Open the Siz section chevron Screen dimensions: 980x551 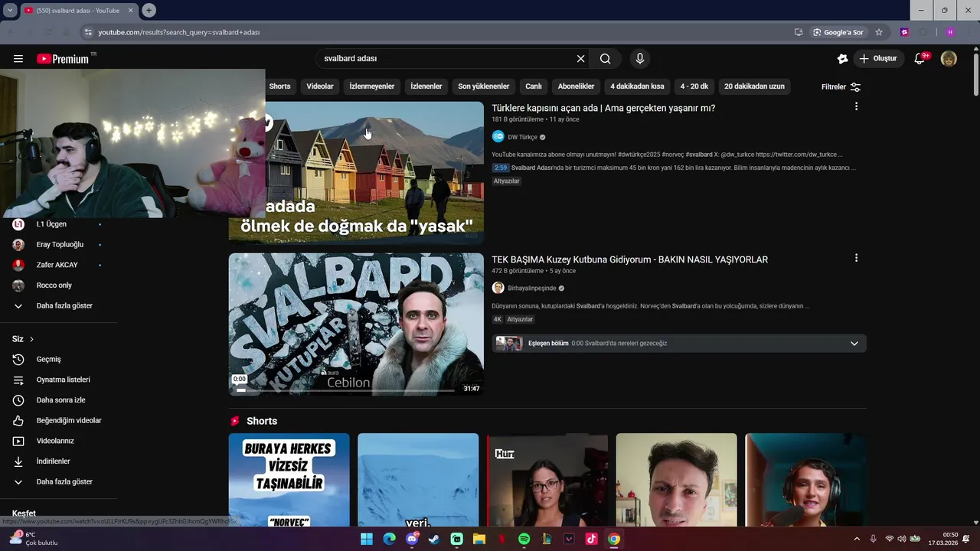pyautogui.click(x=31, y=339)
